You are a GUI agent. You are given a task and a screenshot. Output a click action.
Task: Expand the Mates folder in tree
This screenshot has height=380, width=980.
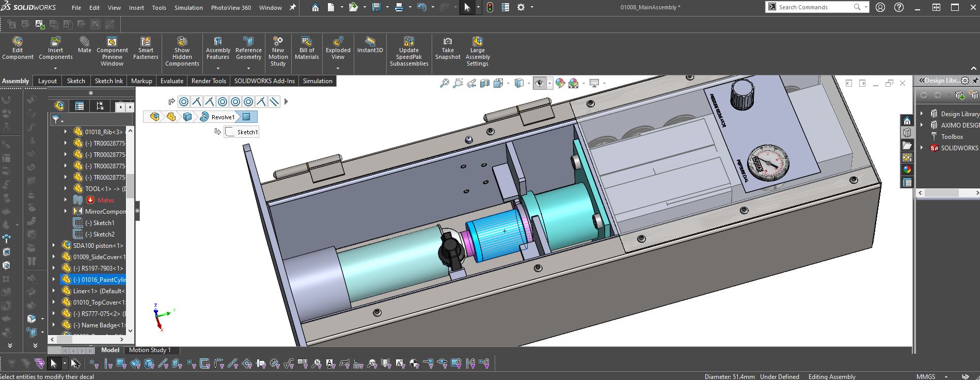66,200
